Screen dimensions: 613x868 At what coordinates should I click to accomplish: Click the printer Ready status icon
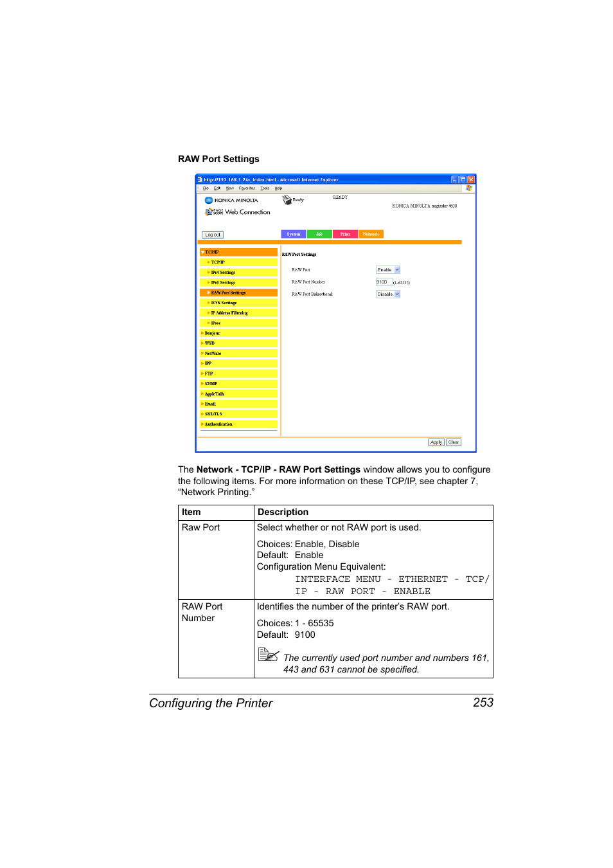tap(287, 200)
